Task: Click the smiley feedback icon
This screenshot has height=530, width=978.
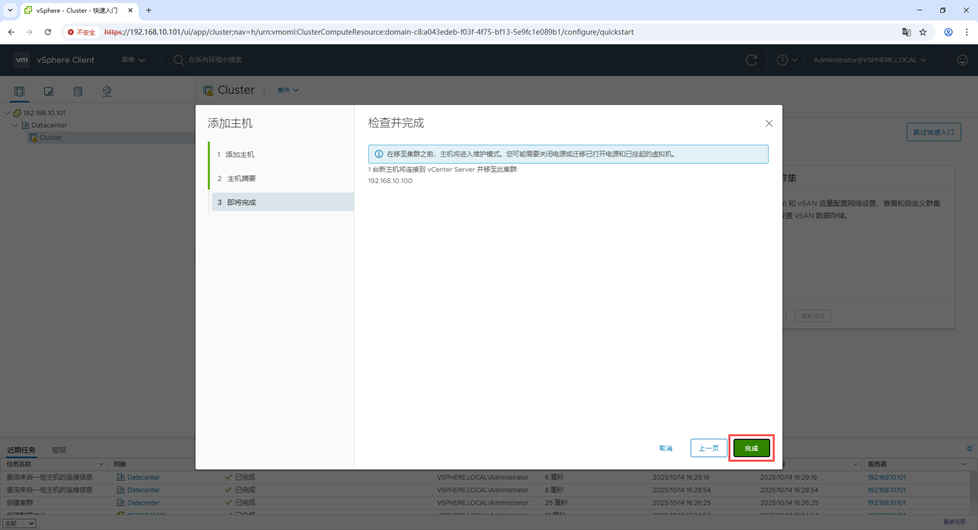Action: pyautogui.click(x=962, y=60)
